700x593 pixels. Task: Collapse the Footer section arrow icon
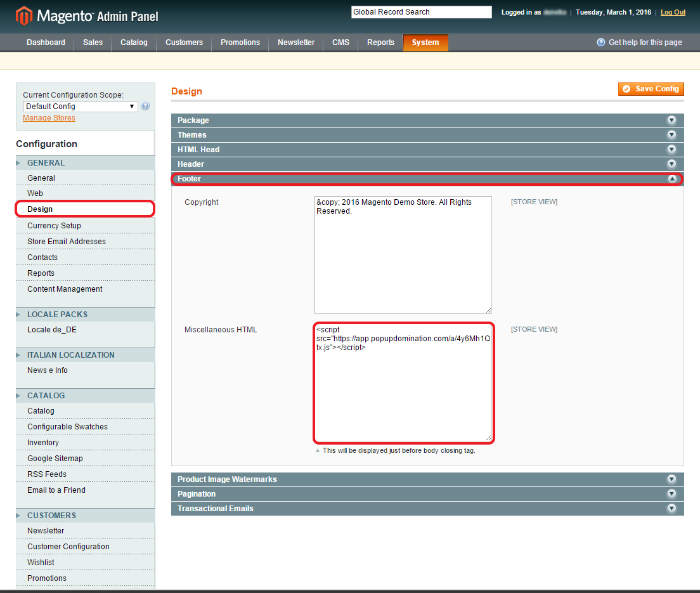672,179
